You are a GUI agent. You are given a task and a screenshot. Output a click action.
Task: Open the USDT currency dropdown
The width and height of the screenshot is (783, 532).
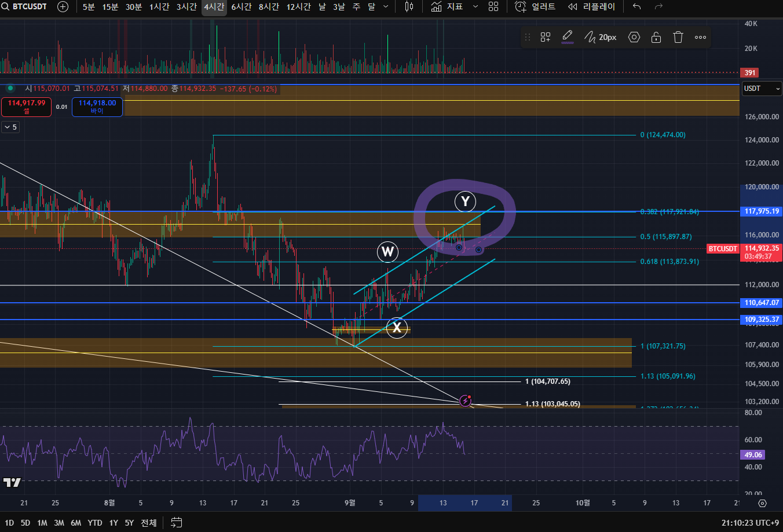tap(762, 89)
